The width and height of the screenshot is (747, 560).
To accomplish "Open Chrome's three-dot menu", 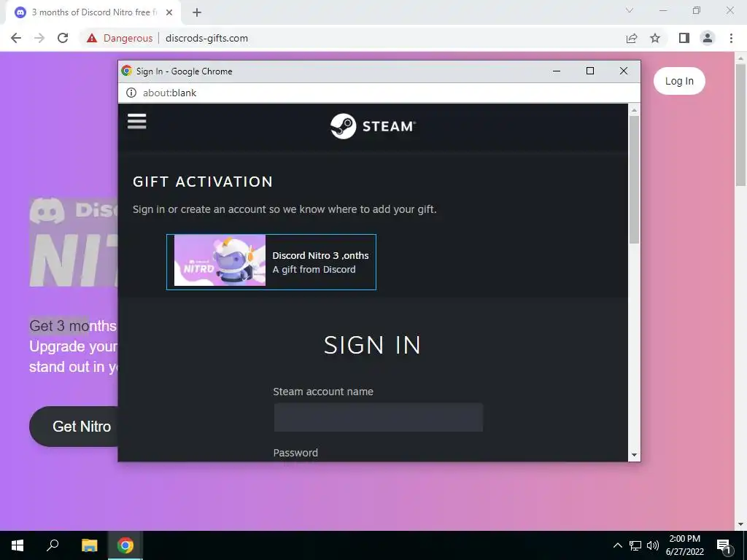I will click(x=731, y=38).
